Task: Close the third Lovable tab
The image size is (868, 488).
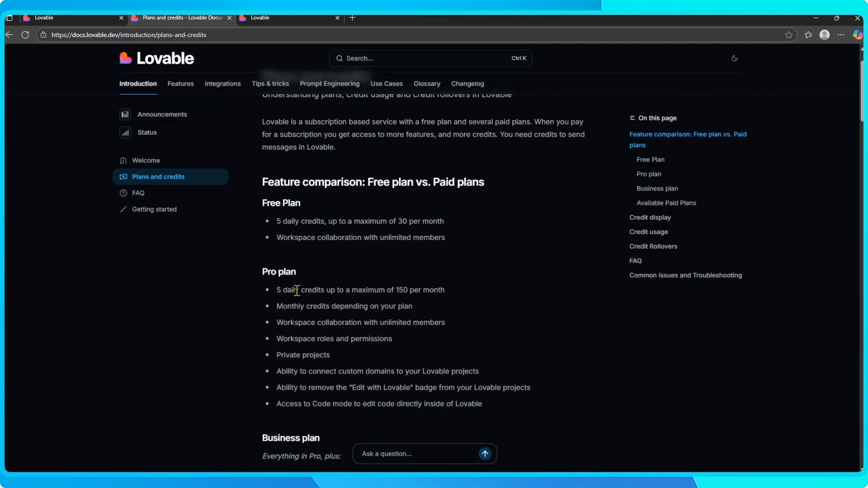Action: 337,18
